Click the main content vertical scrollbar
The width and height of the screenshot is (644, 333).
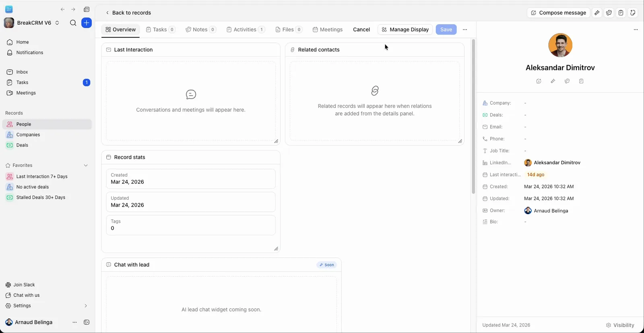[473, 117]
